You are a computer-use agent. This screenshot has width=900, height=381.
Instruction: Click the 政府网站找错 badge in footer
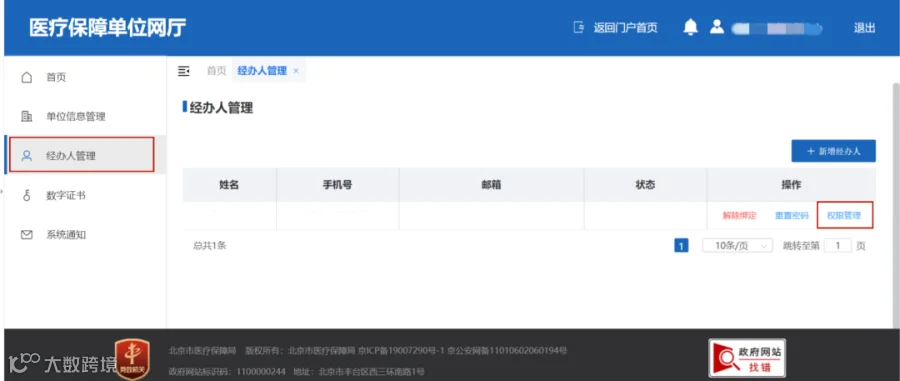(747, 357)
